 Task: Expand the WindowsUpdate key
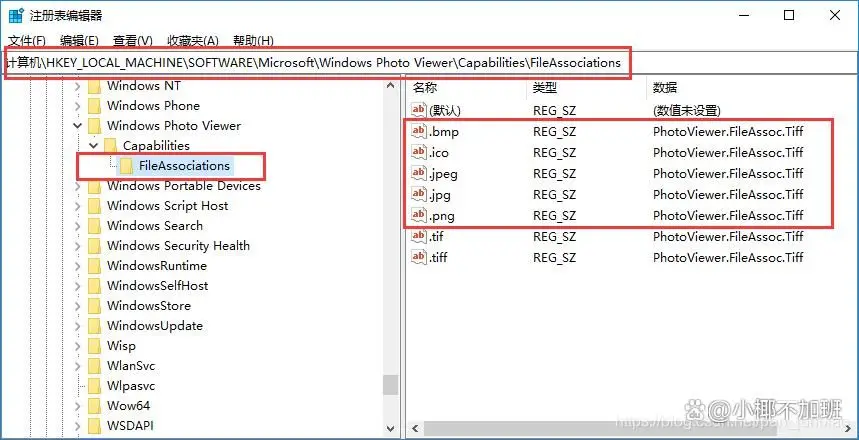point(77,326)
